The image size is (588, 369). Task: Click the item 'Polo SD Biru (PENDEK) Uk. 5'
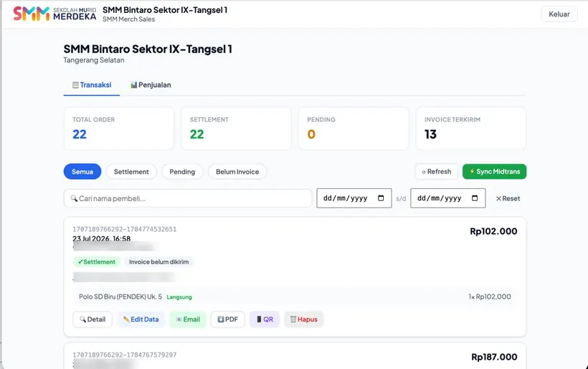(120, 296)
